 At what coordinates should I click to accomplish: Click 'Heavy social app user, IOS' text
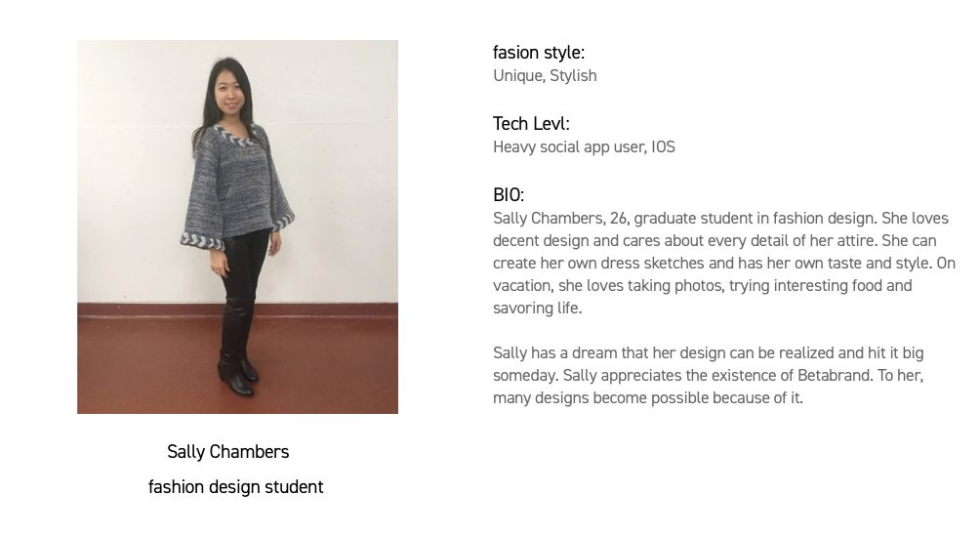tap(585, 146)
